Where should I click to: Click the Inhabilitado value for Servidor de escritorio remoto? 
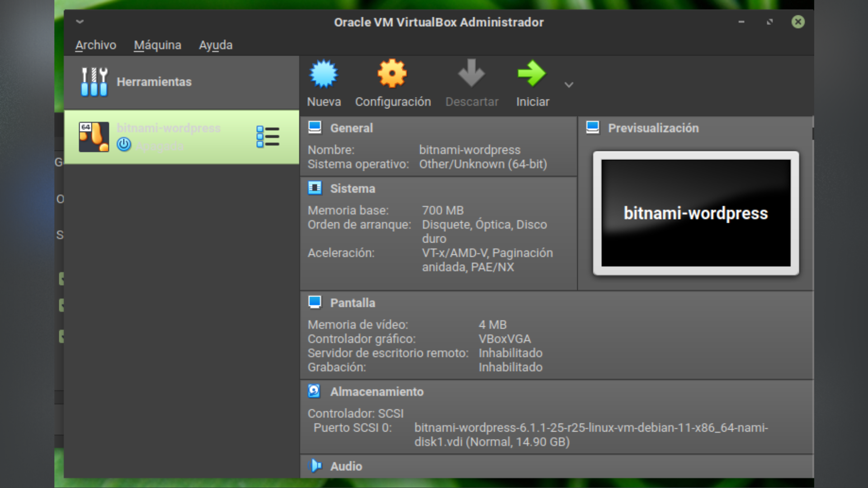pyautogui.click(x=510, y=353)
